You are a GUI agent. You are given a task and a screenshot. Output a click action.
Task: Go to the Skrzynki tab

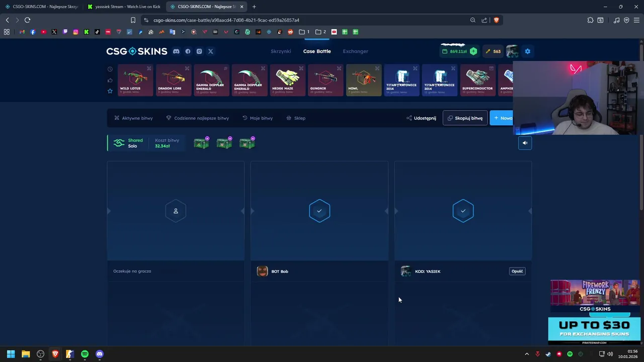[x=281, y=51]
